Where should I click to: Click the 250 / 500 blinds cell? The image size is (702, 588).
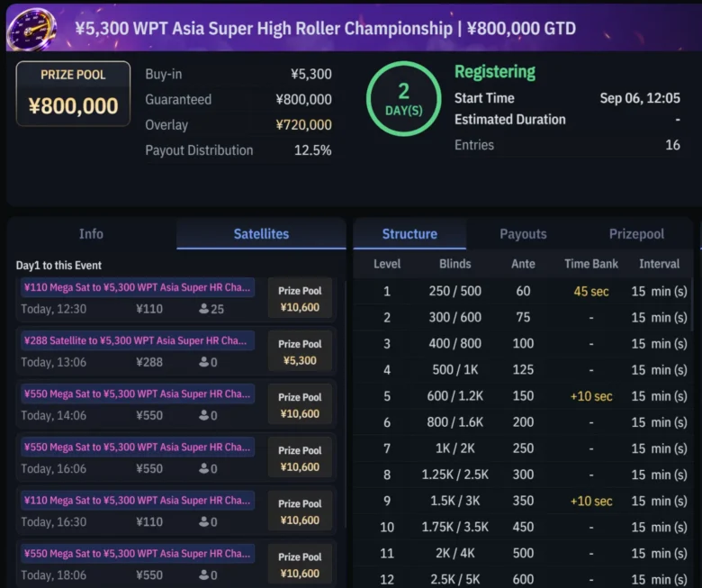(454, 291)
